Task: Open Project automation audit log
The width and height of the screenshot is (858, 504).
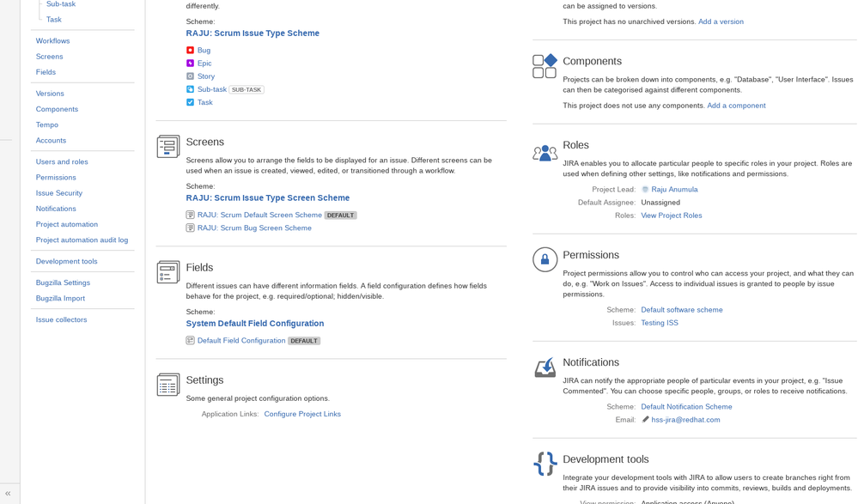Action: point(82,240)
